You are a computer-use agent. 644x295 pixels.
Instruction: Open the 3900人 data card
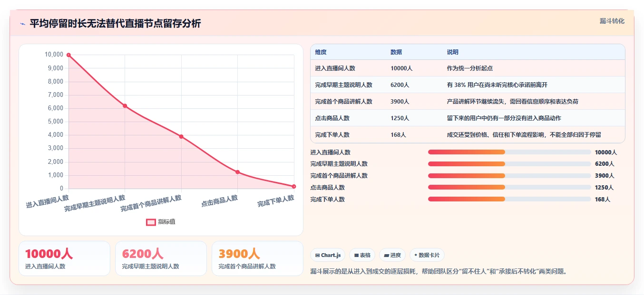point(257,258)
